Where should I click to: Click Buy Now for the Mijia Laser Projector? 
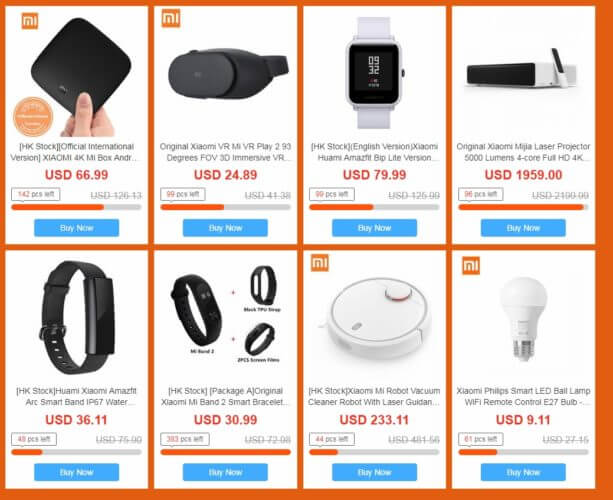click(523, 228)
